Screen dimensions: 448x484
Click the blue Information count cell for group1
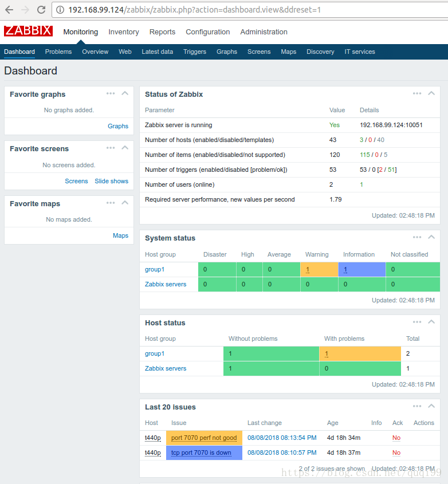[x=362, y=269]
